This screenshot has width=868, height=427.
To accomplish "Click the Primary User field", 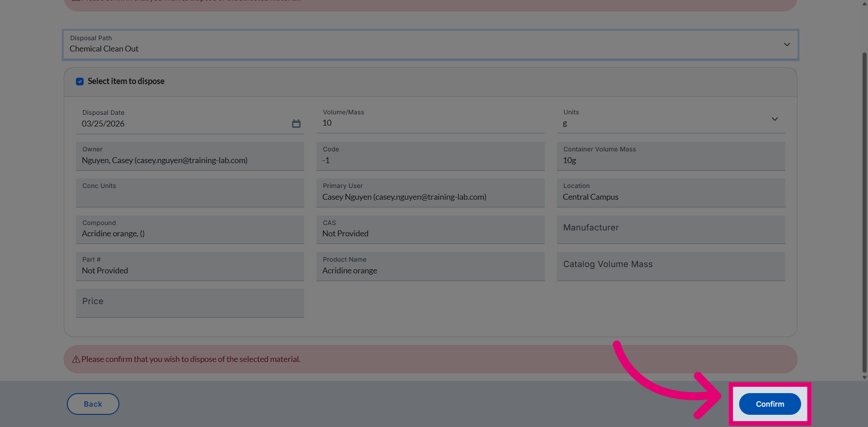I will (430, 193).
